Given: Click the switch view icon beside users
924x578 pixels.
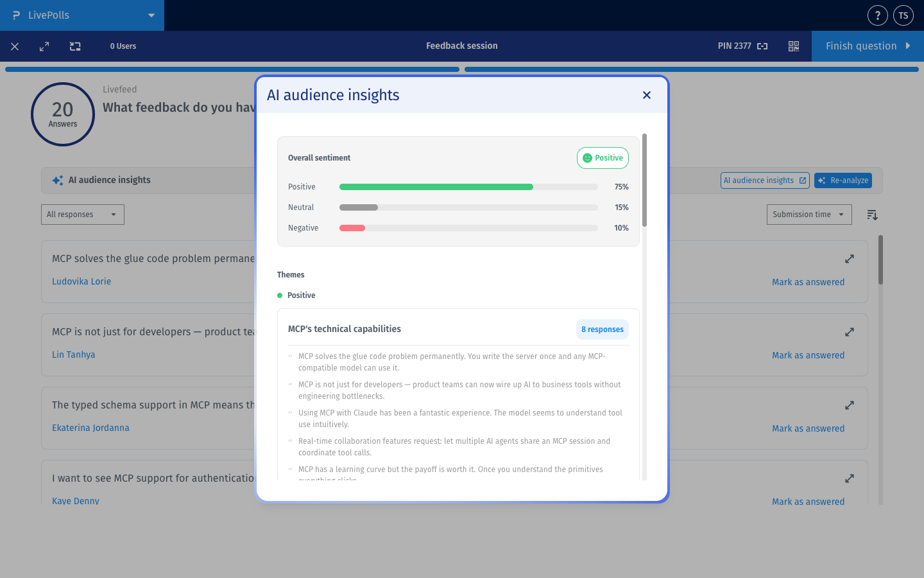Looking at the screenshot, I should point(75,46).
